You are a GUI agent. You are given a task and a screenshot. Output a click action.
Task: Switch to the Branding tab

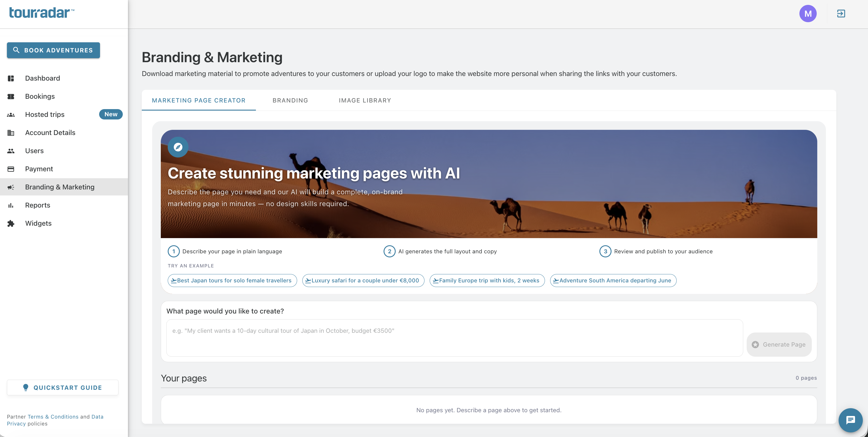point(290,100)
